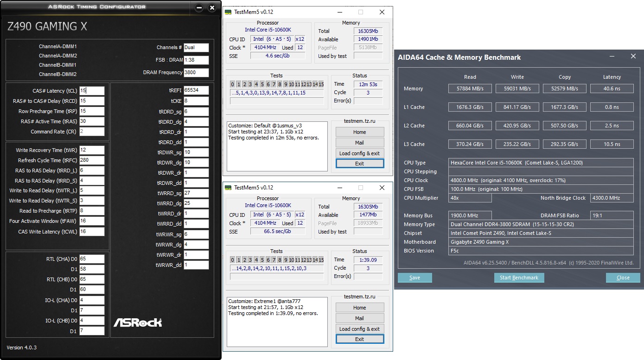
Task: Click the RTL (CHB) D0 field
Action: (x=92, y=279)
